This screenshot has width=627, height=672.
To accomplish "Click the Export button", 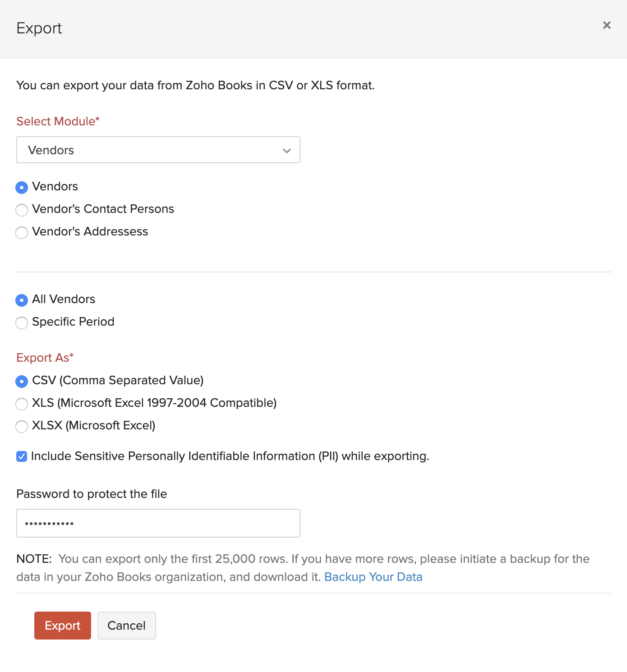I will (62, 626).
